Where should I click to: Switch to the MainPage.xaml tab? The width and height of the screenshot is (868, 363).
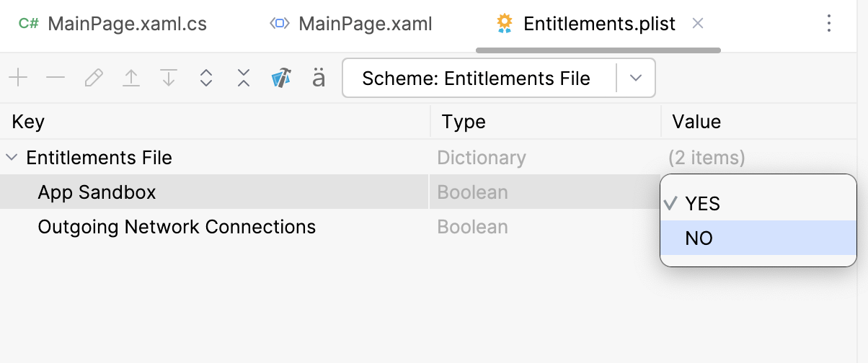tap(365, 24)
